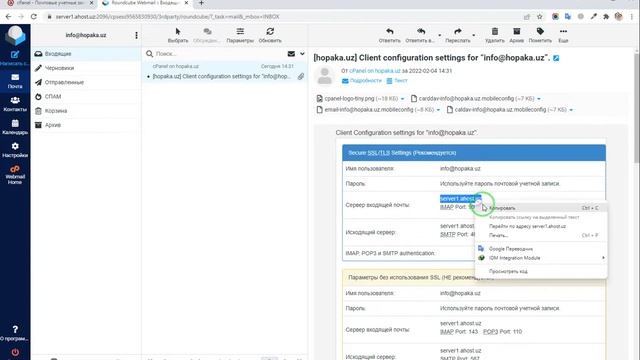
Task: Choose Просмотреть код in context menu
Action: tap(541, 271)
